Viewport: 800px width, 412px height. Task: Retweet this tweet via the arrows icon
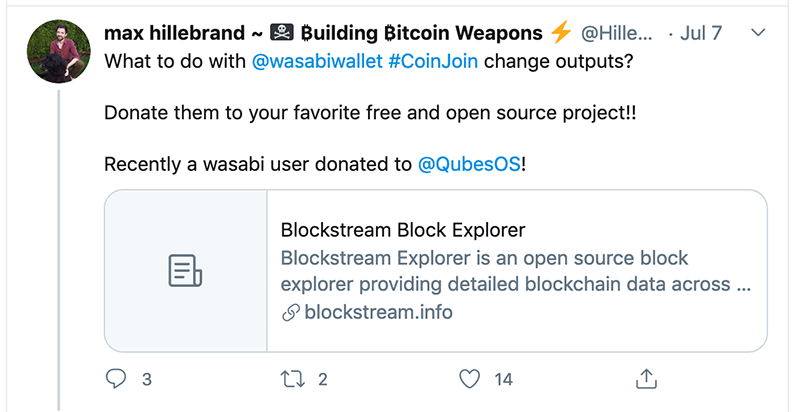[x=293, y=379]
